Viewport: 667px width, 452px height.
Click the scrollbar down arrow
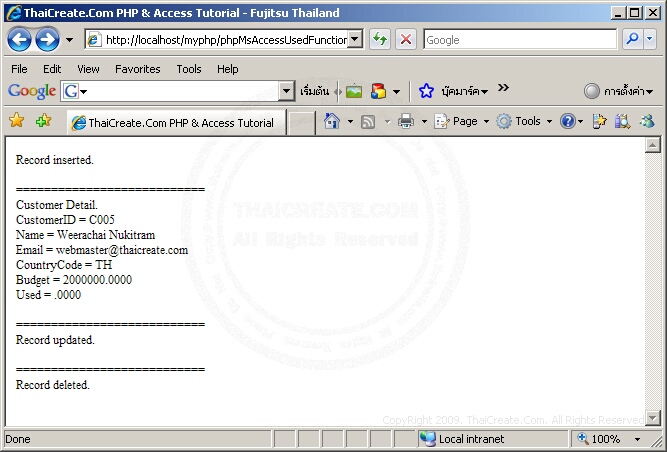[x=653, y=418]
